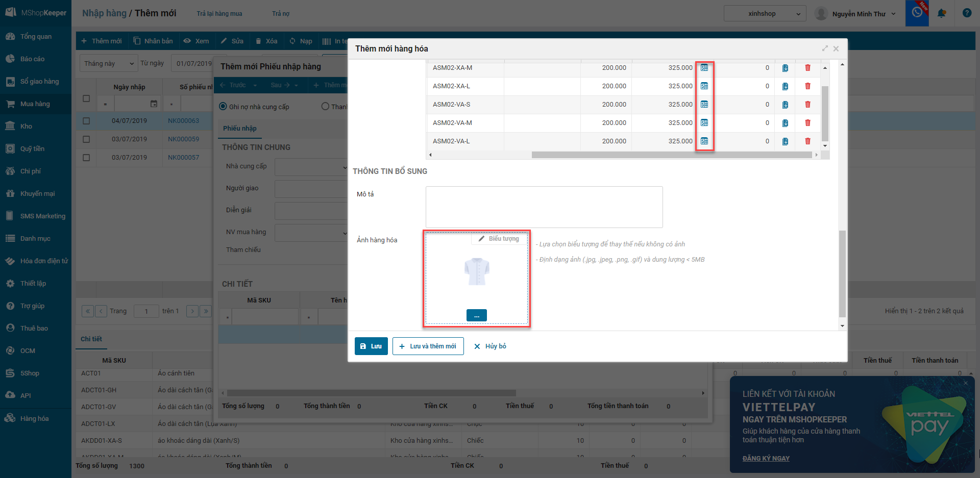Image resolution: width=980 pixels, height=478 pixels.
Task: Click the horizontal scrollbar of variant grid
Action: pos(671,155)
